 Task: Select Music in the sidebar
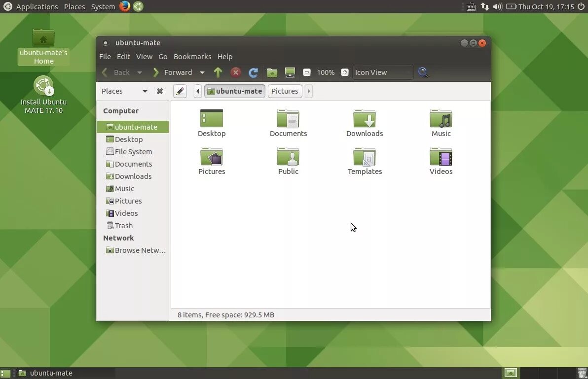point(132,189)
